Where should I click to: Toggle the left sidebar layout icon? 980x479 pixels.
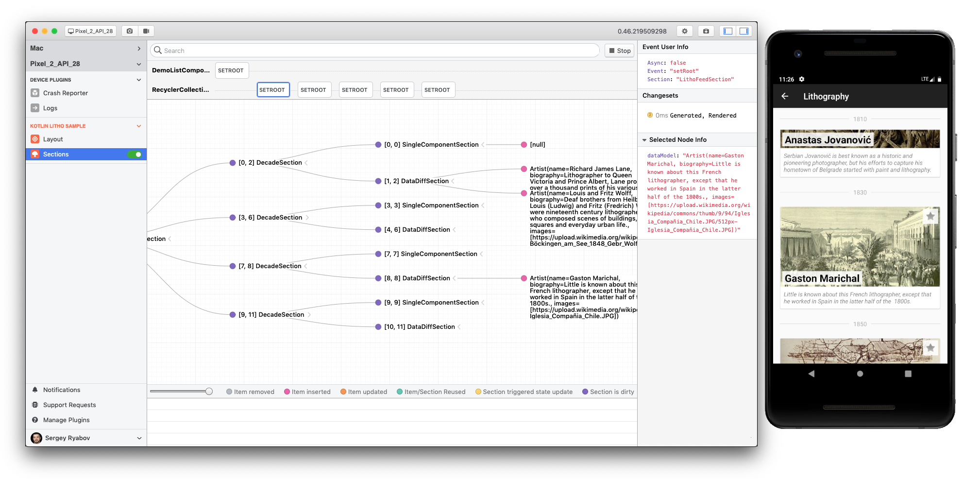[x=727, y=31]
